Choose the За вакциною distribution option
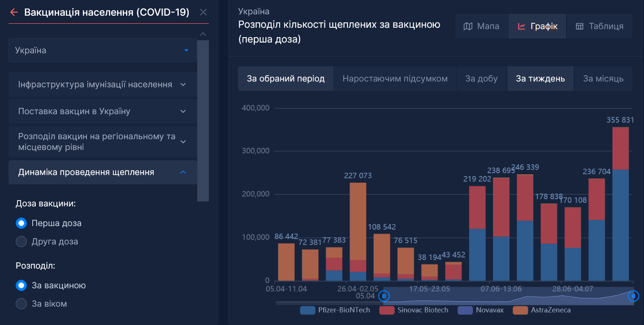644x325 pixels. (21, 285)
